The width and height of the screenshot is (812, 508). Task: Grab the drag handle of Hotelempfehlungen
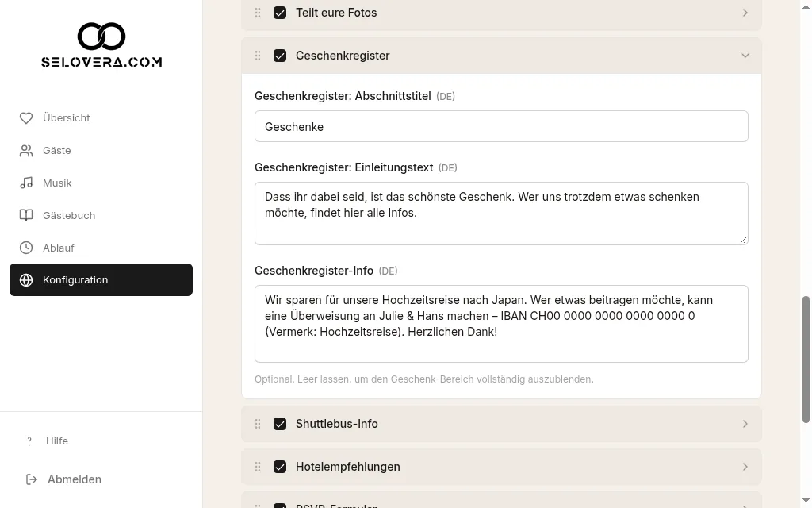(258, 467)
